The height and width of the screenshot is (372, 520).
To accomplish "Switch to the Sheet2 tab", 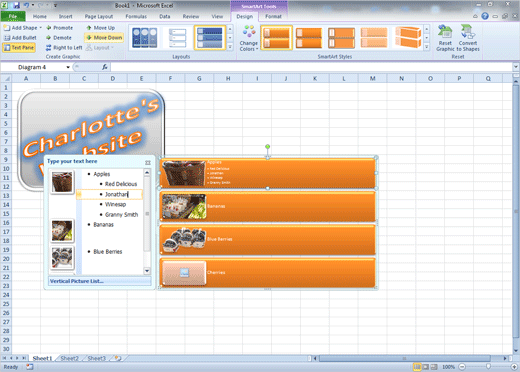I will pyautogui.click(x=69, y=358).
